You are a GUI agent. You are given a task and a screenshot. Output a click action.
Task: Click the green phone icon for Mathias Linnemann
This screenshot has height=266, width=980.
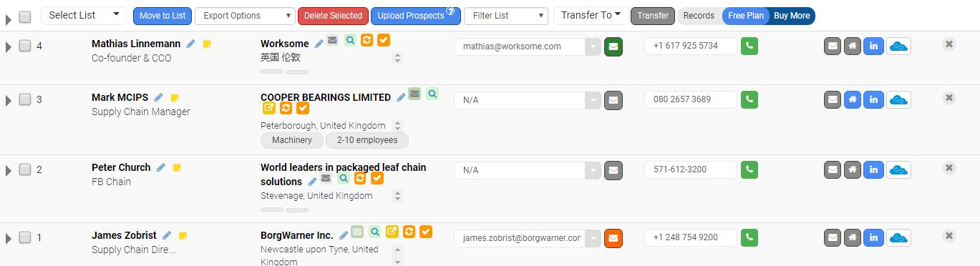(749, 46)
